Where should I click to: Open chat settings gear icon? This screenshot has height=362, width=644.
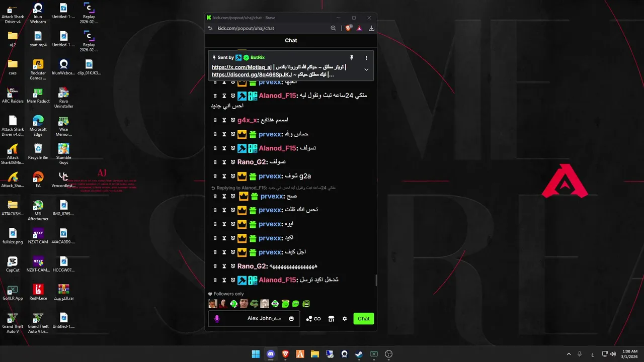345,319
